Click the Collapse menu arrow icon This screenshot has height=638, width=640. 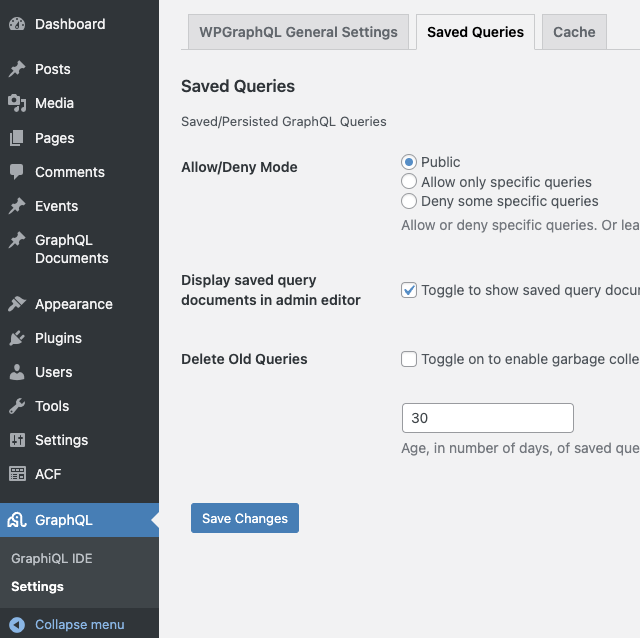coord(17,625)
